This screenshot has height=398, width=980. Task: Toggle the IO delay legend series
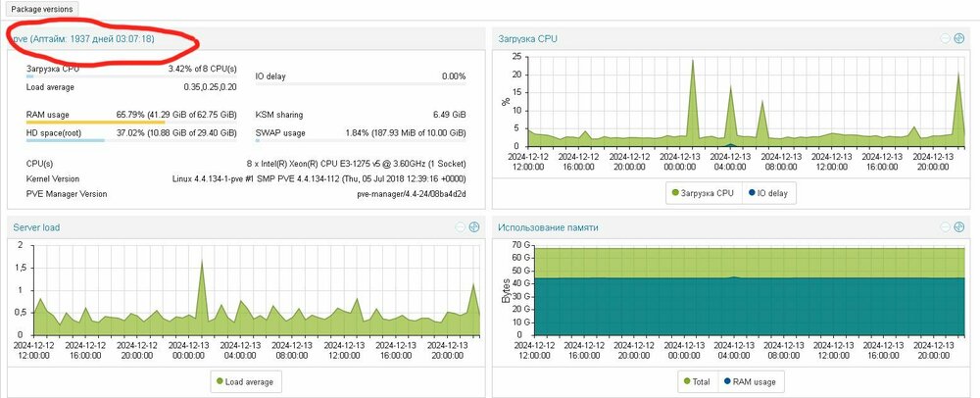767,193
